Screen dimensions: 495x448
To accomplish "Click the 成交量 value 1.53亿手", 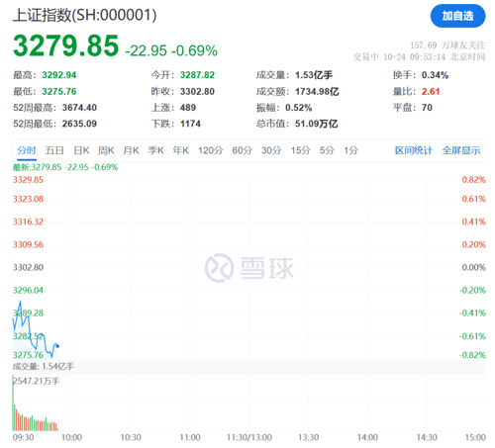I will pos(314,75).
